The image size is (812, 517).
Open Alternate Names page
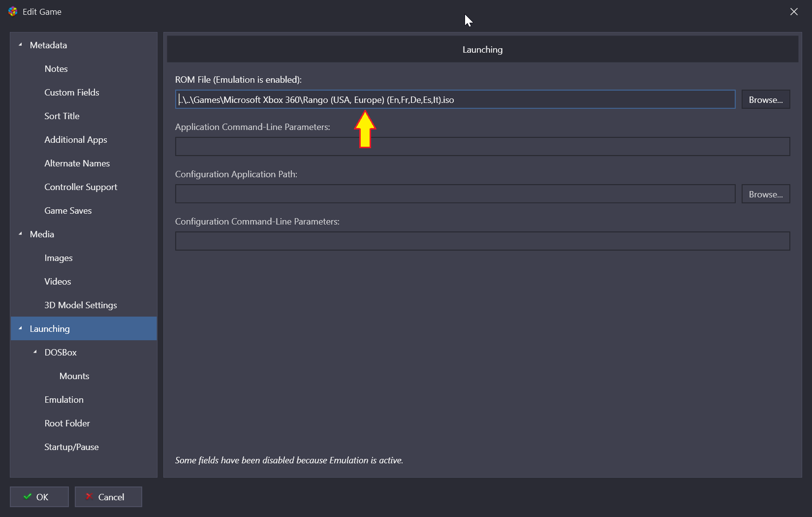tap(77, 163)
